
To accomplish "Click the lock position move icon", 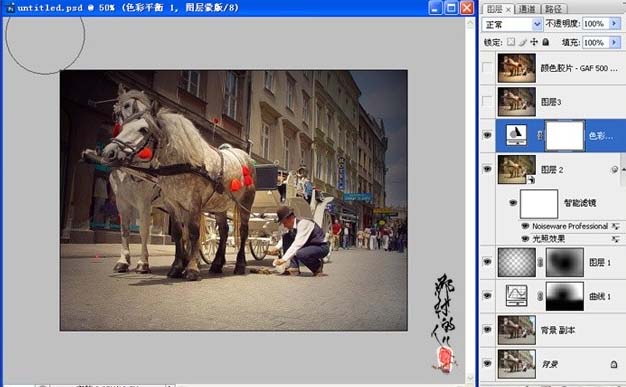I will click(534, 42).
